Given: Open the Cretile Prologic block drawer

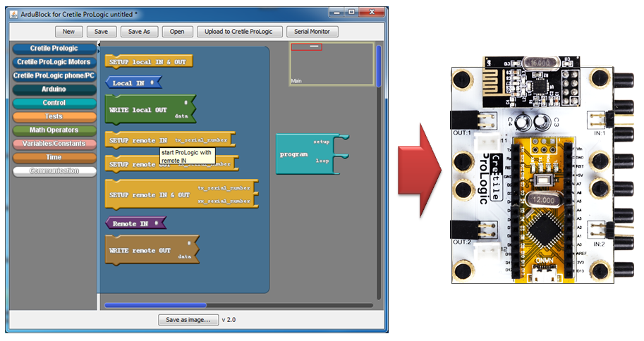Looking at the screenshot, I should click(54, 49).
